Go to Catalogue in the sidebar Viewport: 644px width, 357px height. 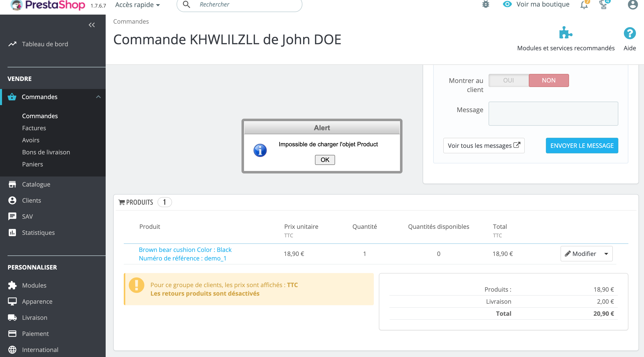[x=36, y=184]
